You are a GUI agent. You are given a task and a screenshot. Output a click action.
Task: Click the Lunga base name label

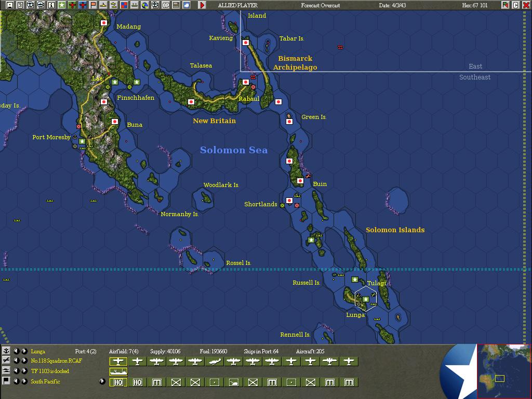[x=37, y=351]
